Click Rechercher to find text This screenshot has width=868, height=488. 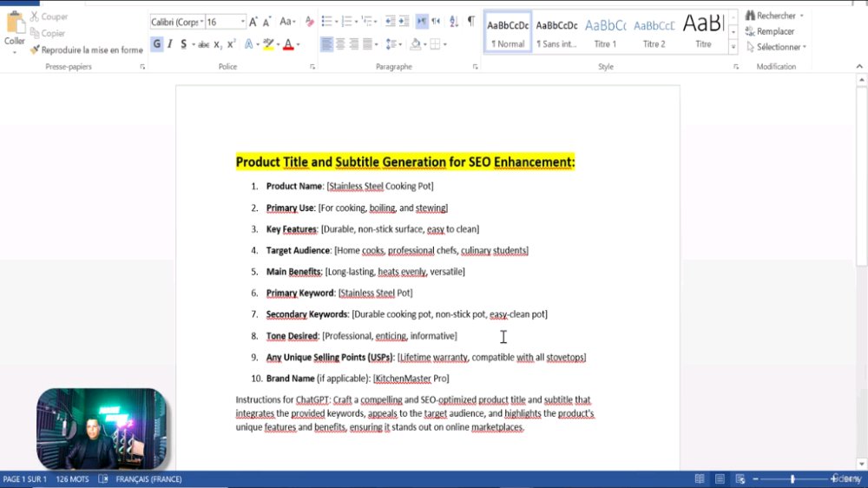(774, 16)
